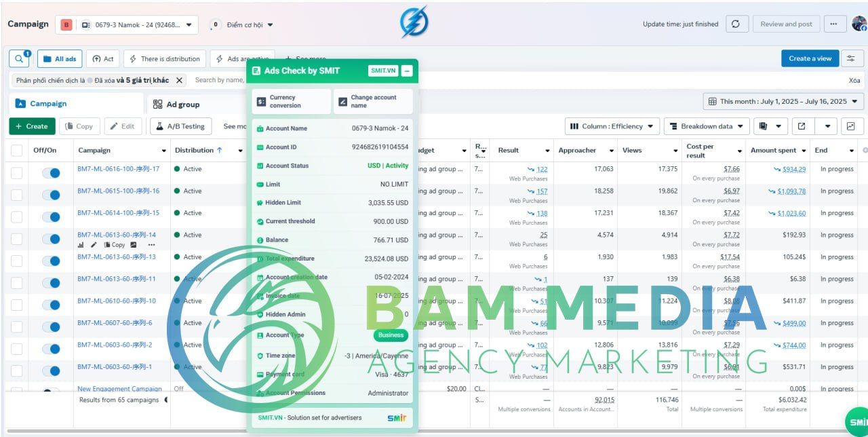Toggle off campaign BM7-ML-0614-100-序列-15
This screenshot has height=437, width=868.
51,217
